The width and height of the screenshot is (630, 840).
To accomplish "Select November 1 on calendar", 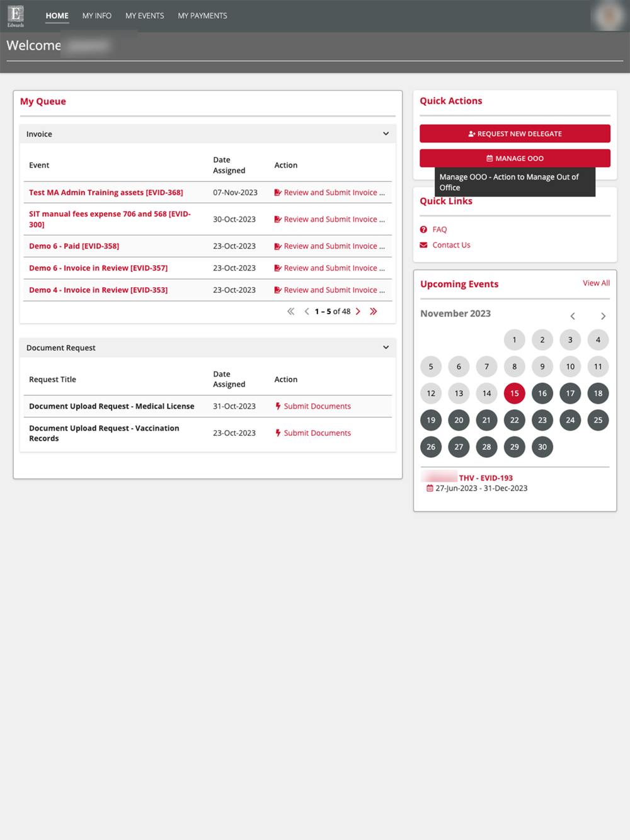I will point(515,340).
